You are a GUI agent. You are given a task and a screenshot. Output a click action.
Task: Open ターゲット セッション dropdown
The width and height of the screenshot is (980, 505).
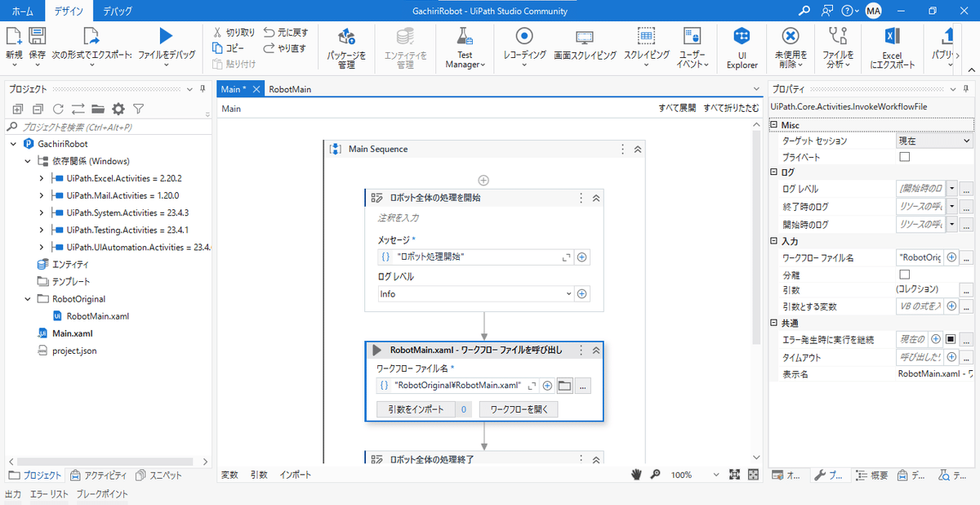934,141
